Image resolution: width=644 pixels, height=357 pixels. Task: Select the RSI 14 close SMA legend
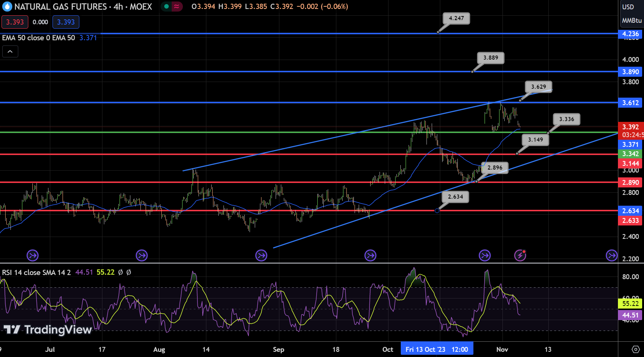(x=36, y=272)
